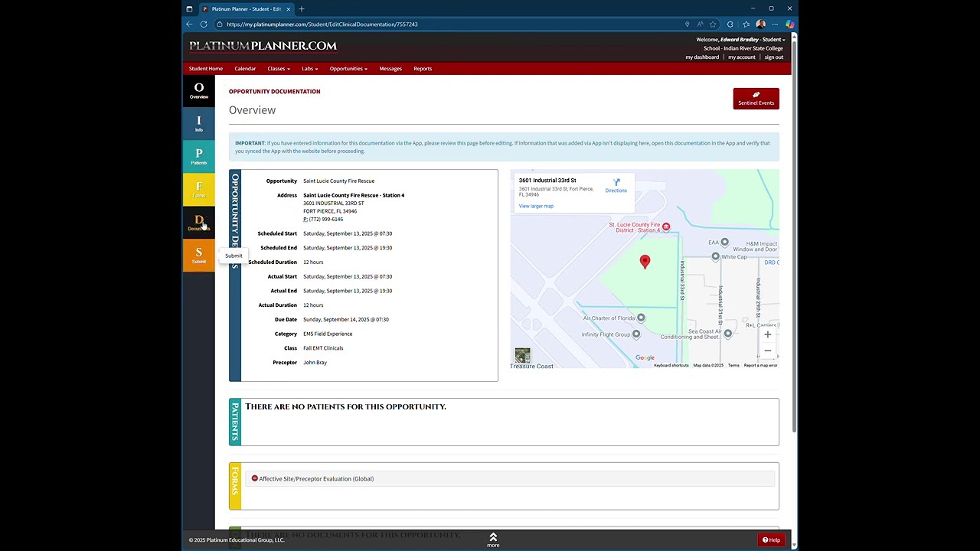
Task: Open the favorites list icon in browser toolbar
Action: point(746,24)
